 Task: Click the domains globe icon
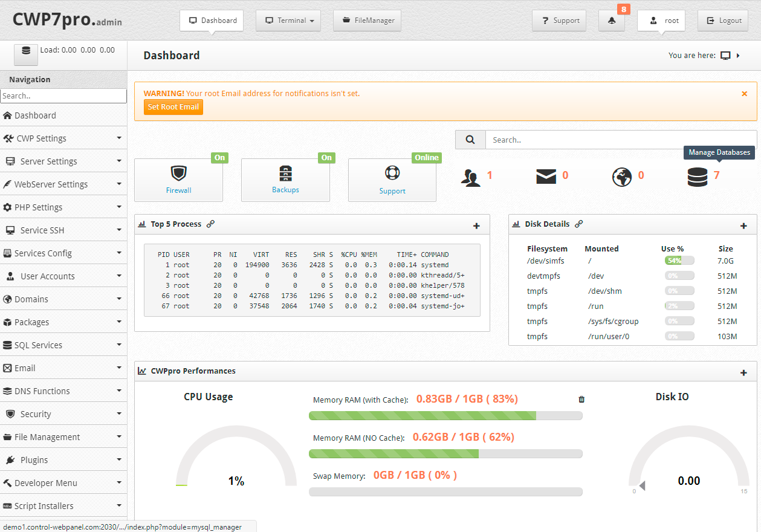pyautogui.click(x=622, y=176)
